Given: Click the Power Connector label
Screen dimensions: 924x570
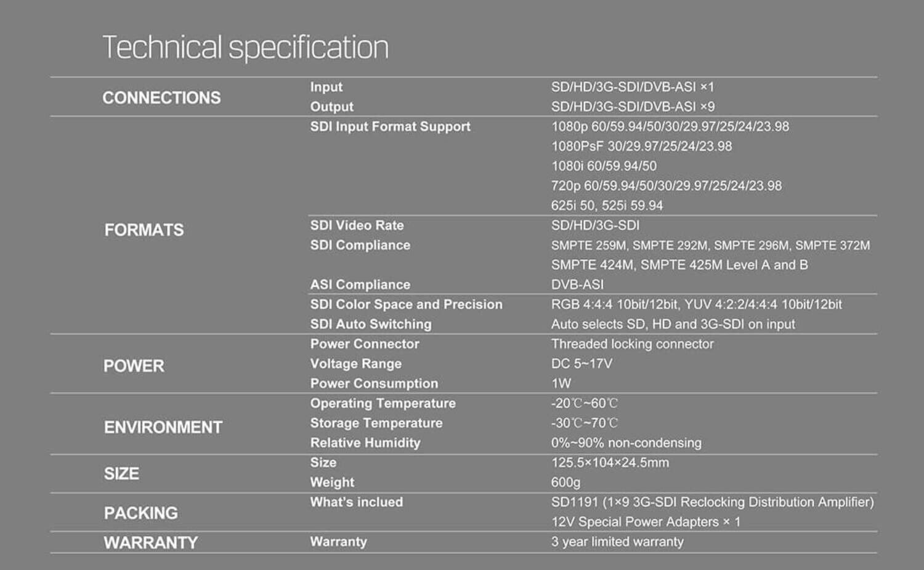Looking at the screenshot, I should pos(365,344).
